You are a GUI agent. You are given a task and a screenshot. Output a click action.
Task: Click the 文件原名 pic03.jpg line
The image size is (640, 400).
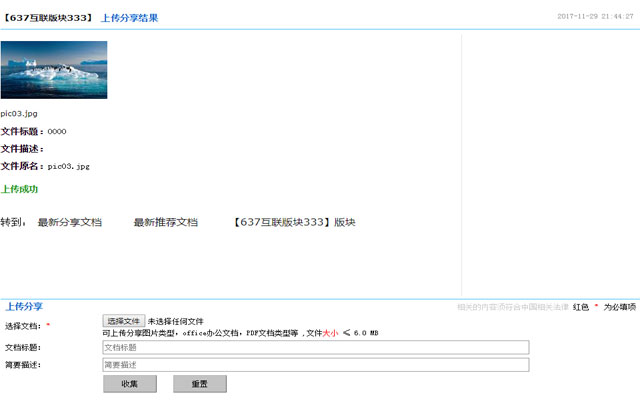(45, 166)
